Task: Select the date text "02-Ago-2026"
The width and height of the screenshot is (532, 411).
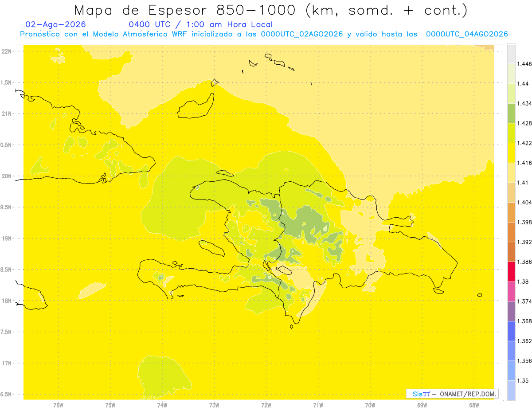Action: (56, 25)
